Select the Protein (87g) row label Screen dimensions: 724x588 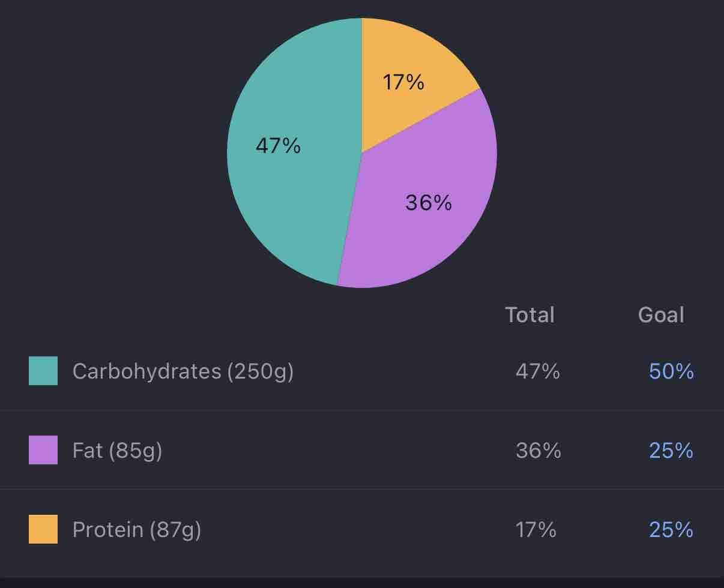(137, 530)
